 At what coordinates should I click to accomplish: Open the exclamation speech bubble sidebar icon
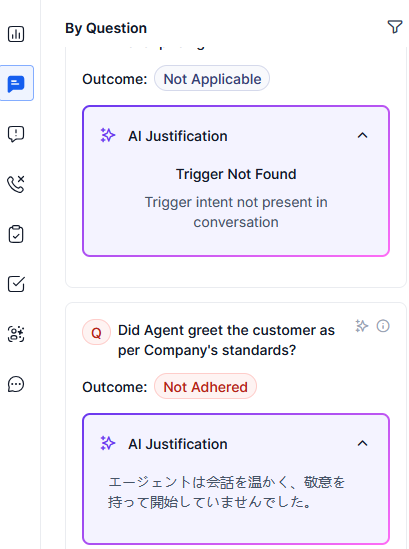coord(16,134)
